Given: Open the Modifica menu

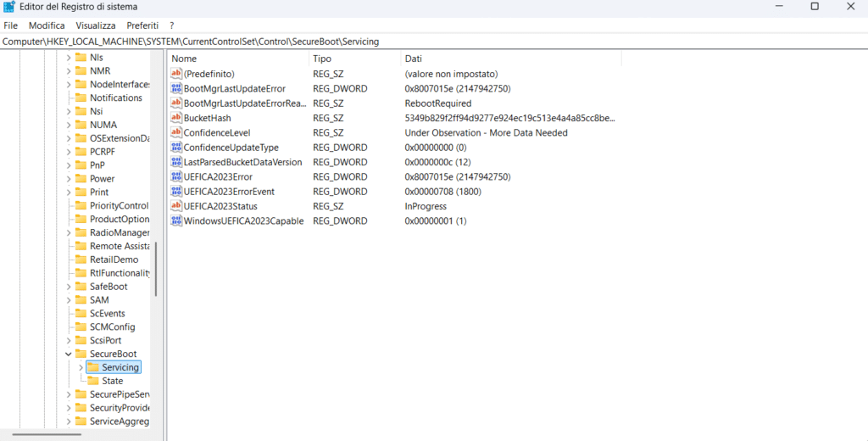Looking at the screenshot, I should tap(47, 25).
